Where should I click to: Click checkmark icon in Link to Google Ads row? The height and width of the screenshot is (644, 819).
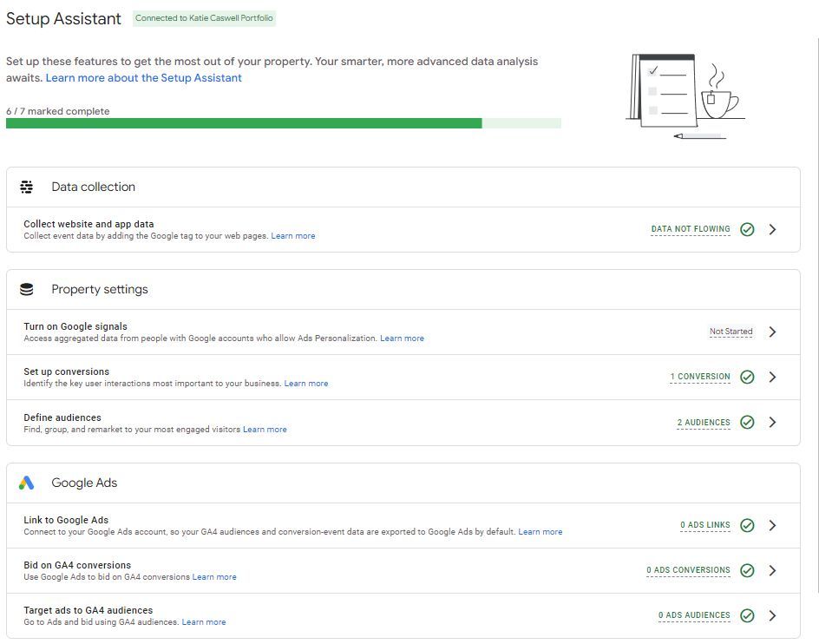point(748,525)
